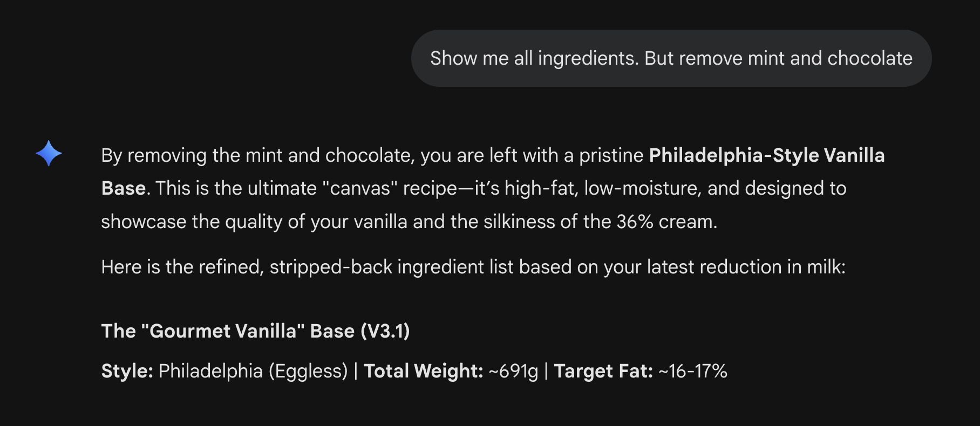Click the bold "Target Fat:" label
Screen dimensions: 980x426
(x=603, y=371)
